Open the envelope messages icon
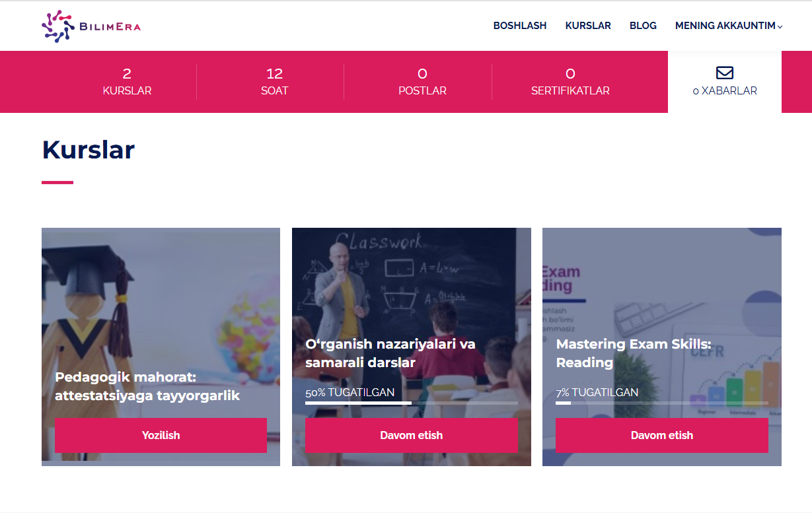Screen dimensions: 812x513 click(x=725, y=73)
